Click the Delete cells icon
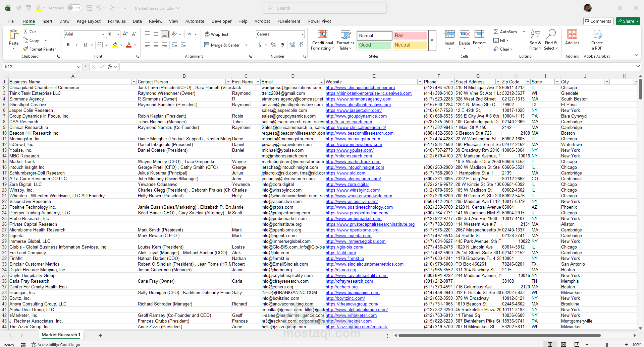 click(465, 34)
